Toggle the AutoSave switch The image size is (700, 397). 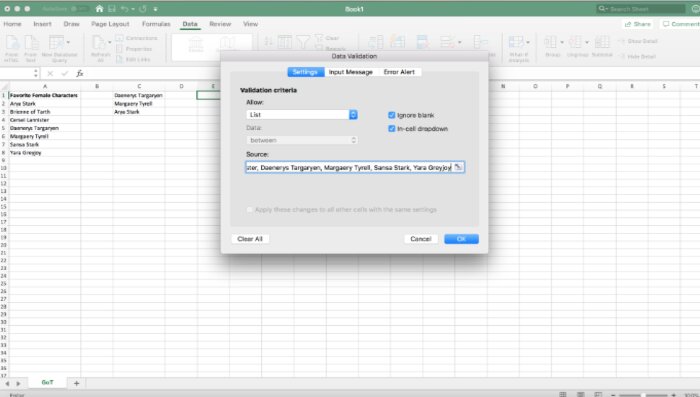pos(79,8)
